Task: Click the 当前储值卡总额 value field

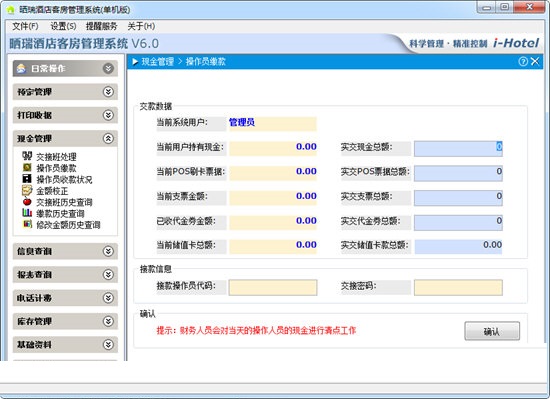Action: [273, 246]
